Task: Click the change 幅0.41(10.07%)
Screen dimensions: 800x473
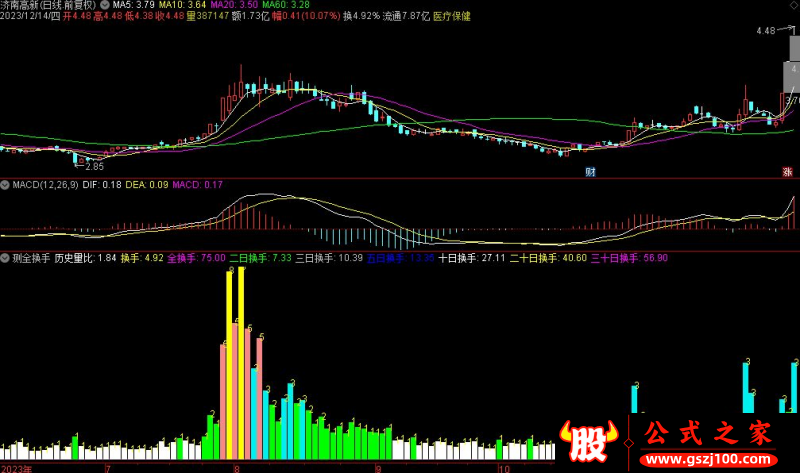Action: [306, 16]
